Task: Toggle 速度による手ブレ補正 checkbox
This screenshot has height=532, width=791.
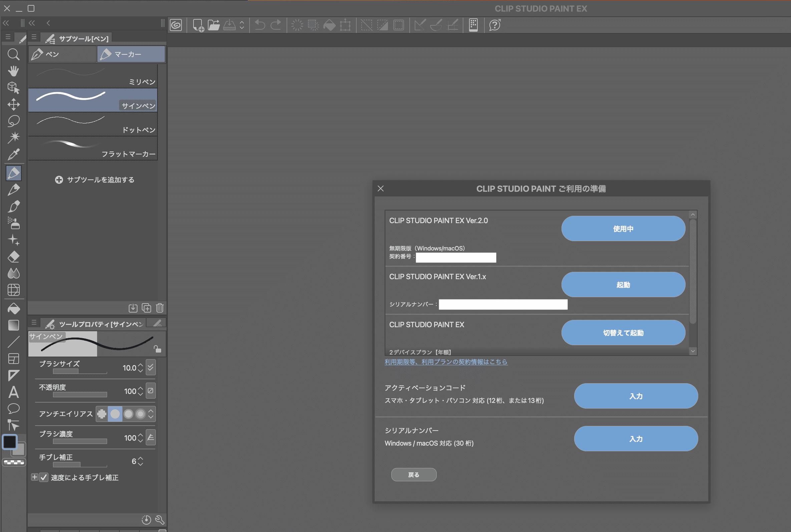Action: [x=44, y=477]
